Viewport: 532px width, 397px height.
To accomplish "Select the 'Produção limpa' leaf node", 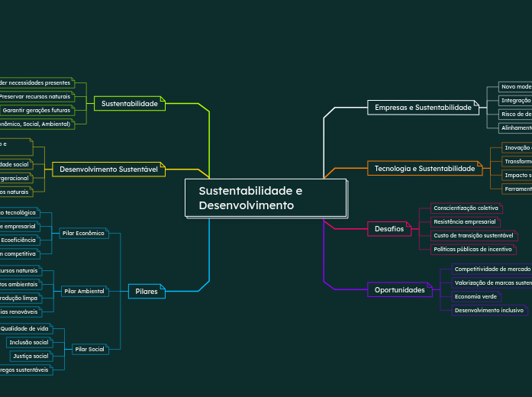I will [21, 299].
